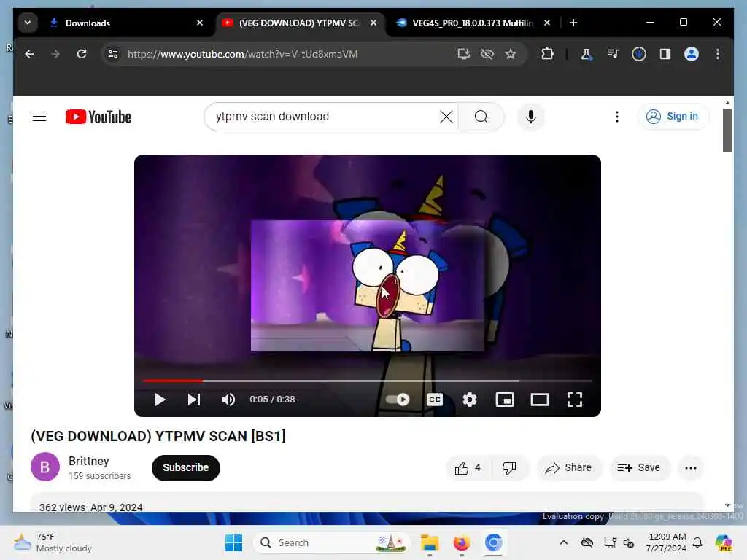747x560 pixels.
Task: Open the tab search dropdown arrow
Action: pos(28,23)
